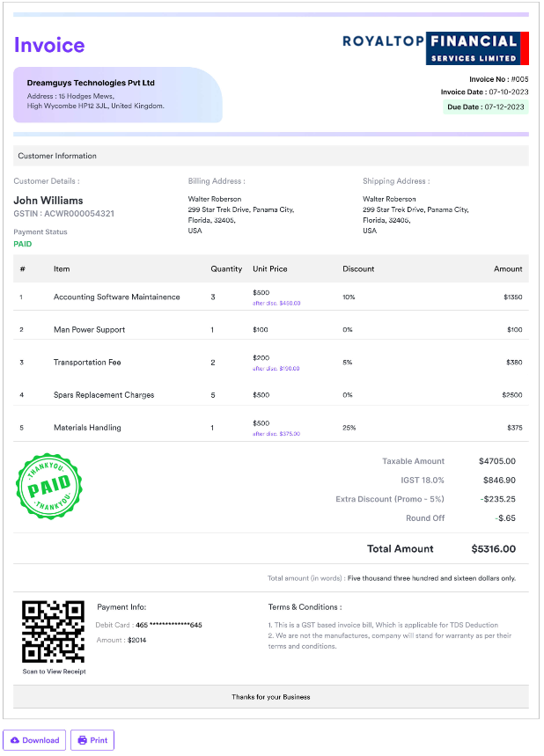
Task: Click the 10% discount cell
Action: point(349,297)
